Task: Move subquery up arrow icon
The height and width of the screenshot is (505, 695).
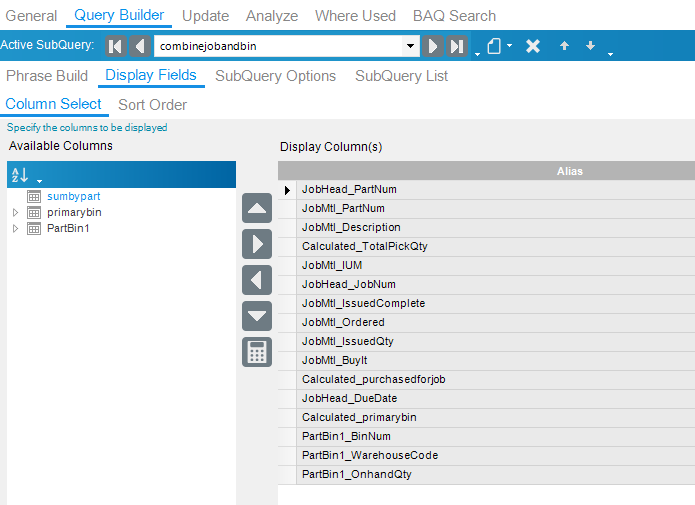Action: pyautogui.click(x=564, y=46)
